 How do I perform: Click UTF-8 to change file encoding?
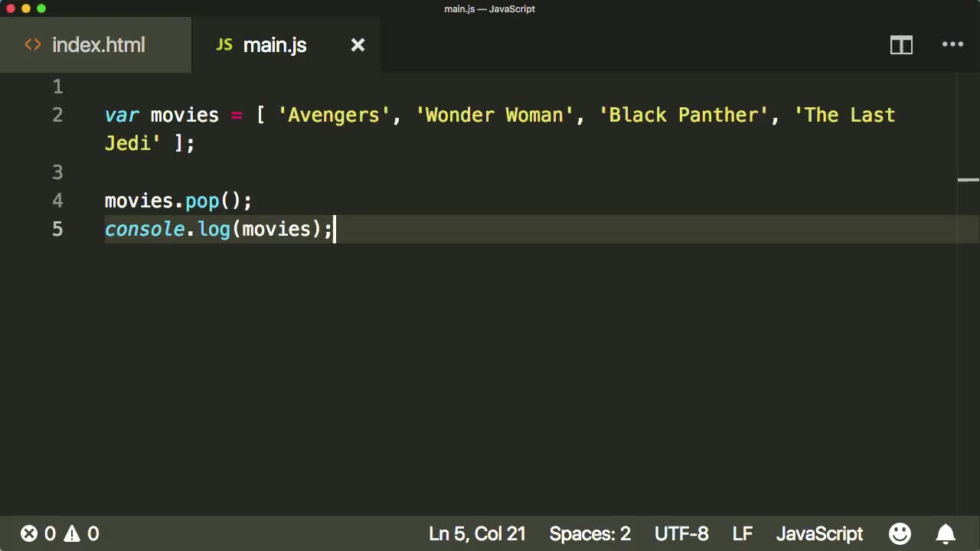tap(680, 533)
